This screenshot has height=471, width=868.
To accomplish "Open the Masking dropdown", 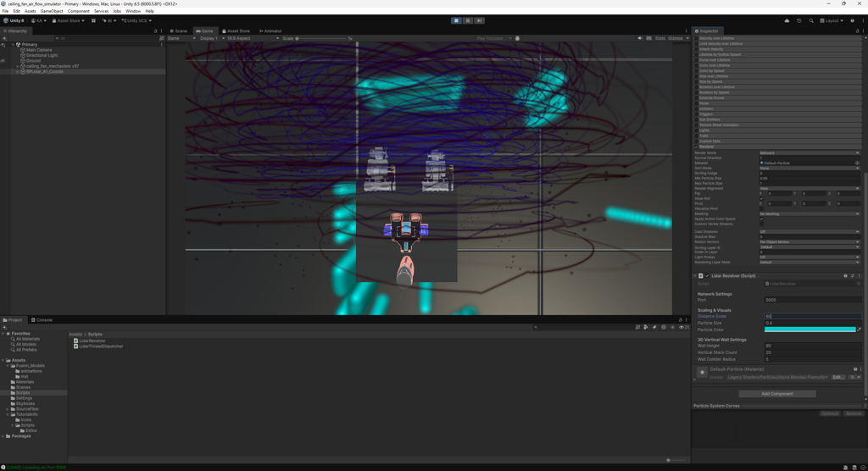I will [x=810, y=213].
